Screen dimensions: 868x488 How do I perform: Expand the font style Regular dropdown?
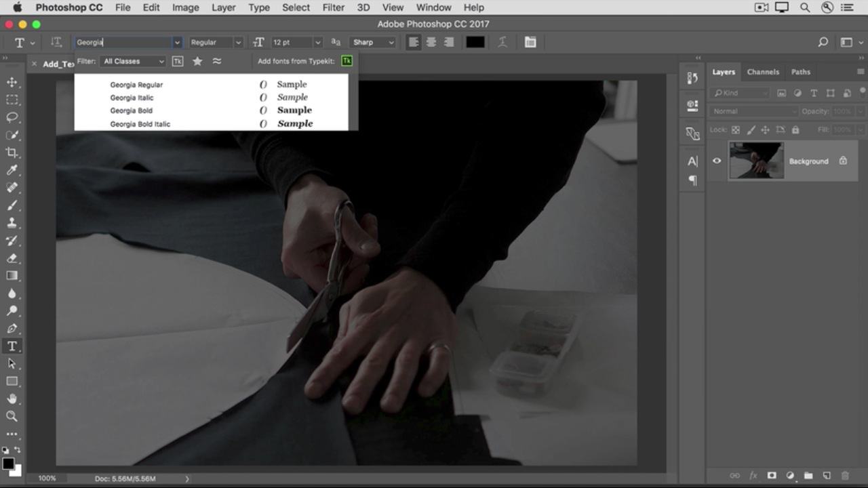coord(216,42)
